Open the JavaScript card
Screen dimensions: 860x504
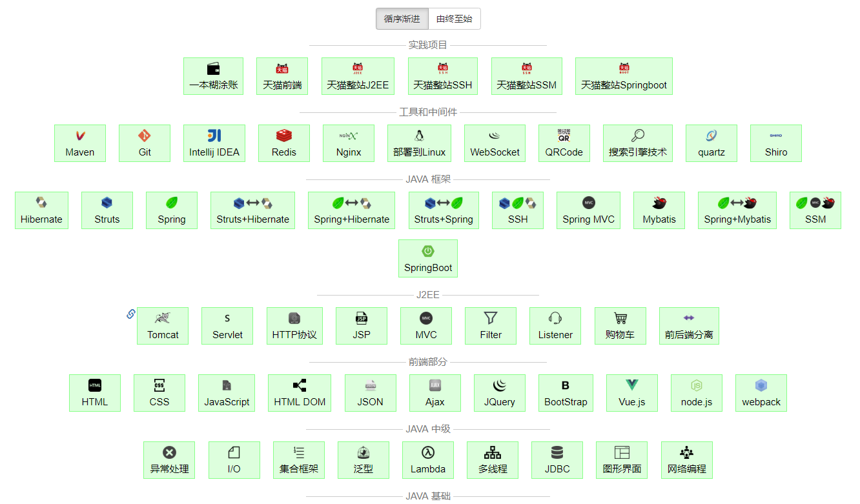tap(227, 393)
